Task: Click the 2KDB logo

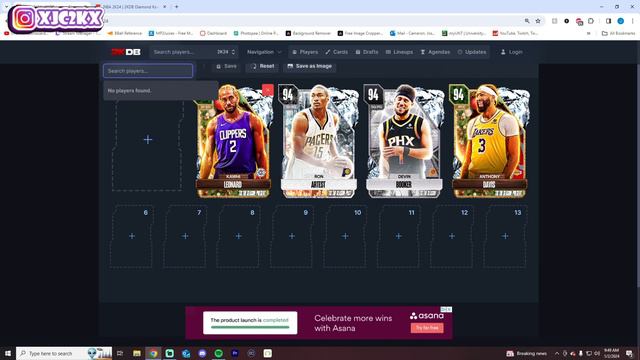Action: point(126,52)
